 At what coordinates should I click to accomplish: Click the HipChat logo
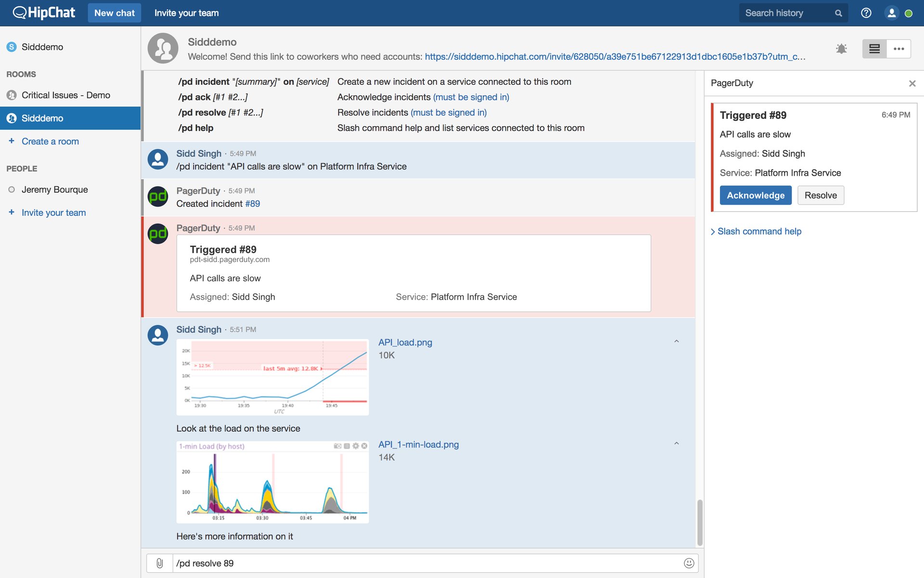[44, 13]
